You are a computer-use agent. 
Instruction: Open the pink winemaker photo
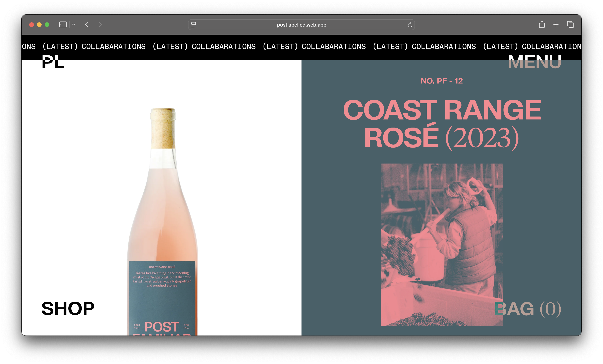click(x=442, y=245)
